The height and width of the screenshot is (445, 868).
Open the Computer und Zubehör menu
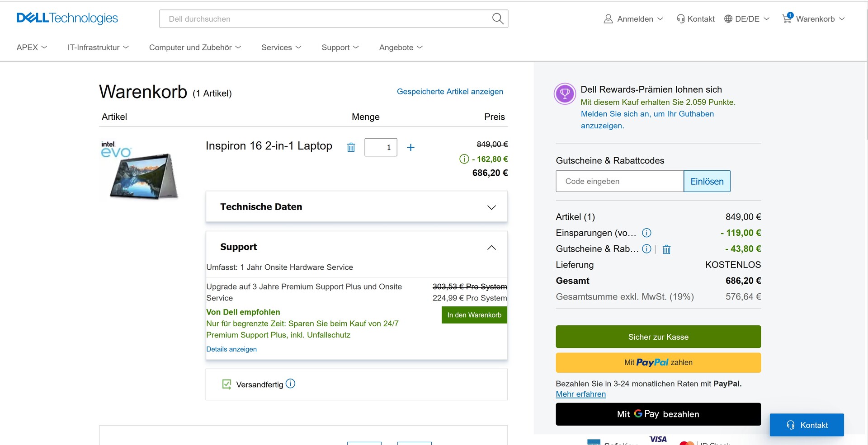point(195,47)
